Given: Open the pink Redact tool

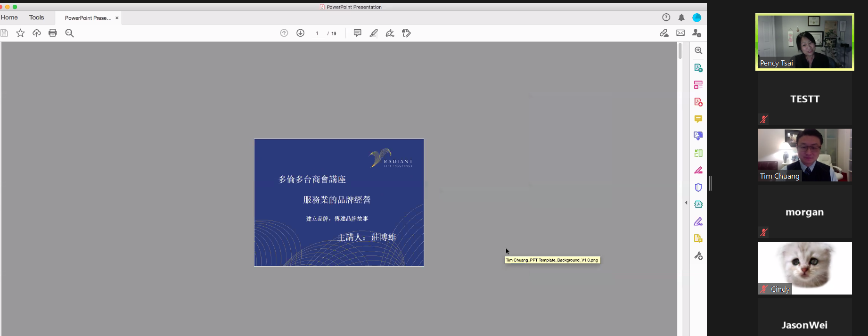Looking at the screenshot, I should coord(698,170).
